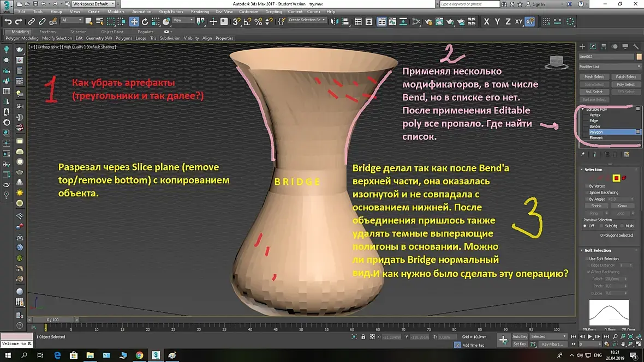Click the Poly Select button
This screenshot has width=644, height=362.
(x=625, y=85)
